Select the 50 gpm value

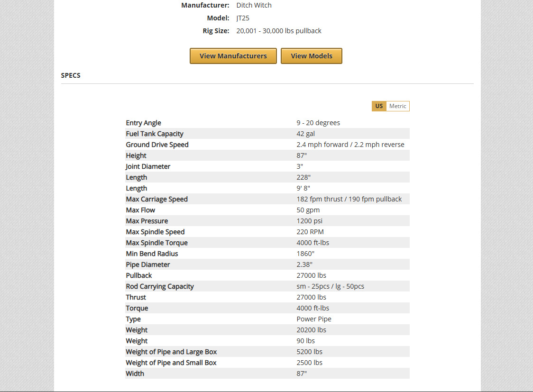click(308, 210)
